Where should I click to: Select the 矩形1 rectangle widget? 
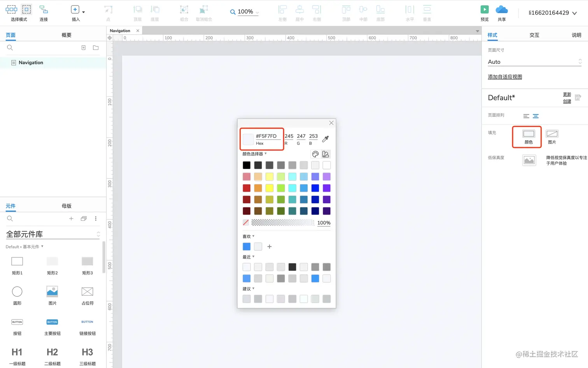click(x=17, y=265)
